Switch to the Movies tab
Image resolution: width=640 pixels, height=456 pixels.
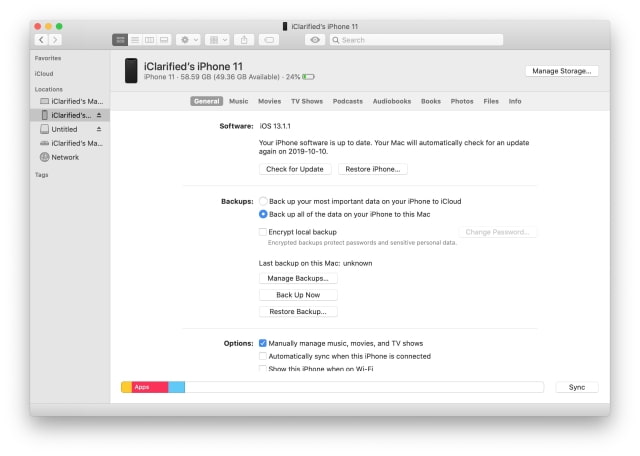269,101
